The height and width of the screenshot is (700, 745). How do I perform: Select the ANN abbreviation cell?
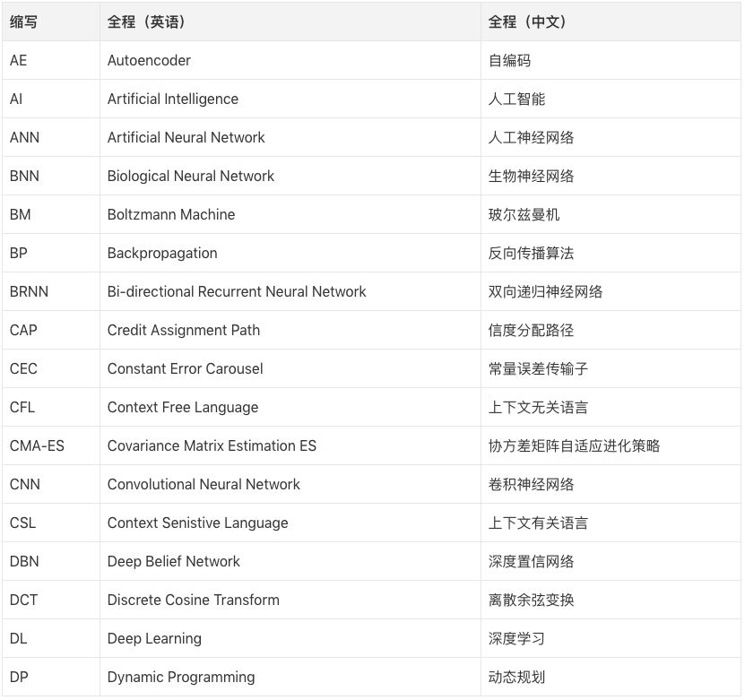(51, 137)
